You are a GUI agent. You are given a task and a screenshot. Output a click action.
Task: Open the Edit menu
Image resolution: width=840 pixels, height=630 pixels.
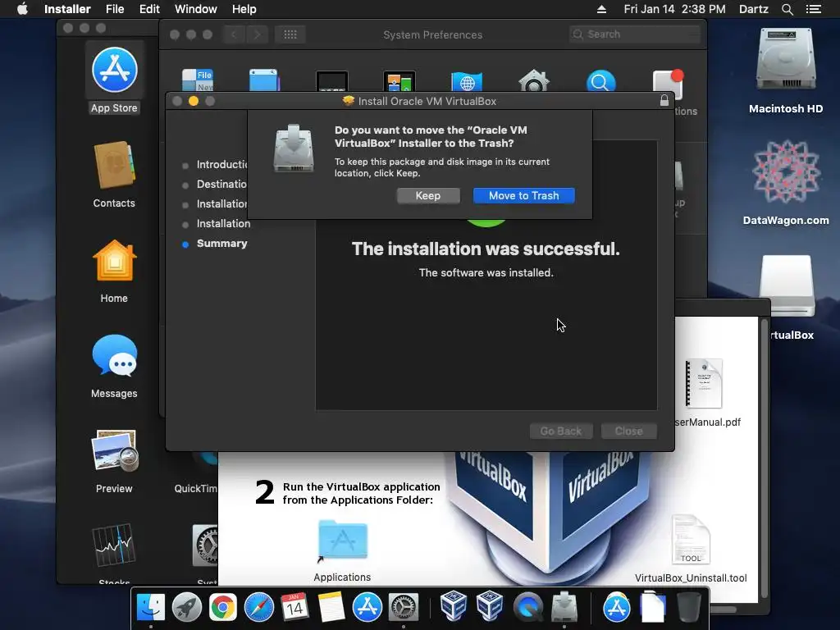tap(149, 9)
